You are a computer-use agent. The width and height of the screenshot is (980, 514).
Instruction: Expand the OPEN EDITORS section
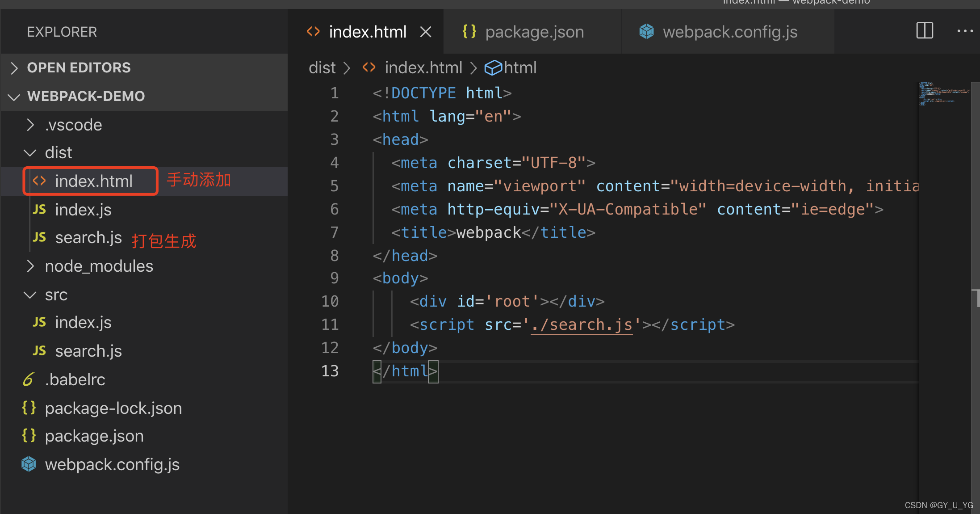14,68
